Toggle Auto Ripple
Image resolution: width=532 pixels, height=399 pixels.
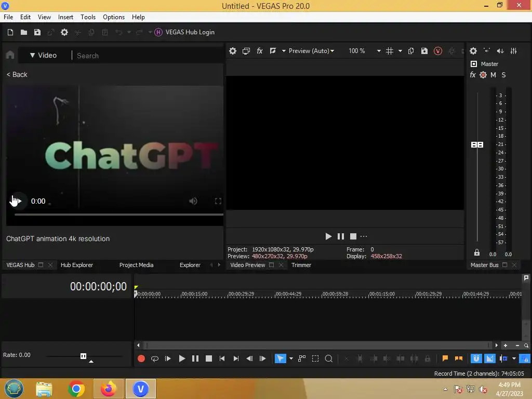coord(503,358)
